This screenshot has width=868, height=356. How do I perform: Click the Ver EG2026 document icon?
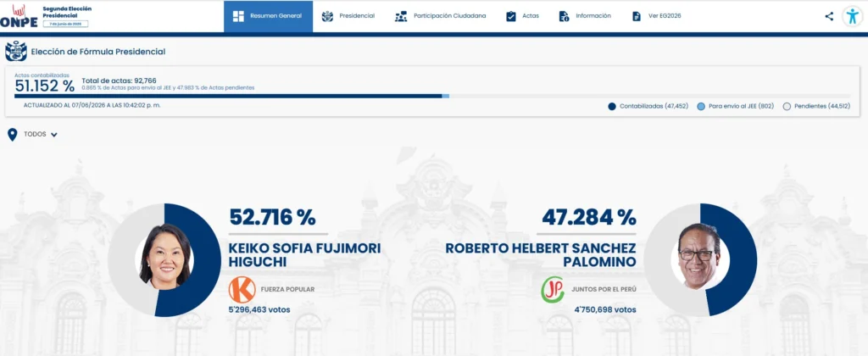(636, 16)
